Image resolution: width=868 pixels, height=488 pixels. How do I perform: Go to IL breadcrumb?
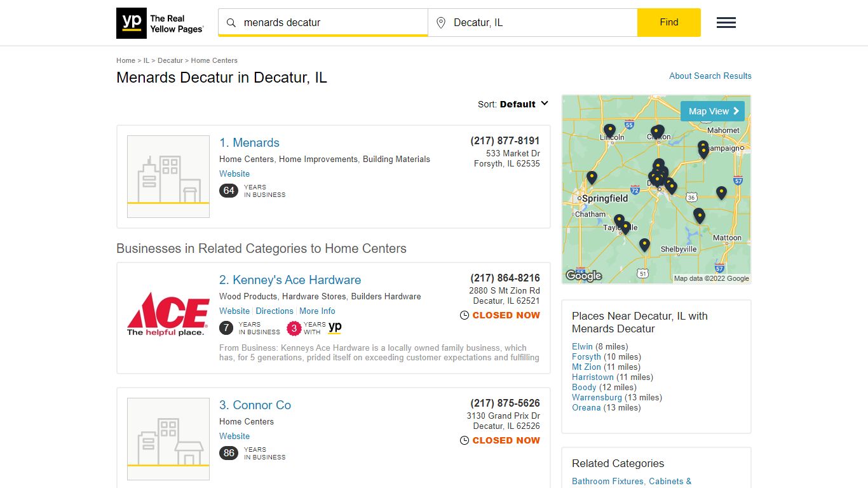(146, 60)
